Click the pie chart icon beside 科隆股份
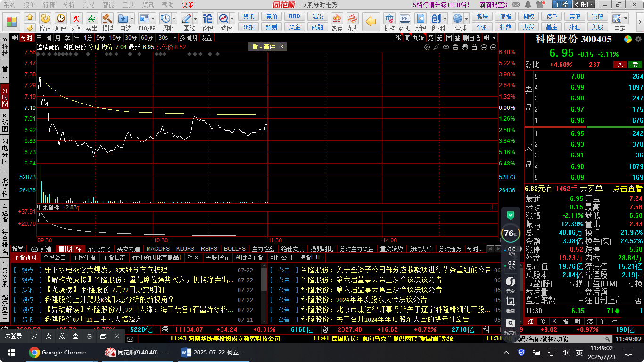Screen dimensions: 644x362 [627, 39]
